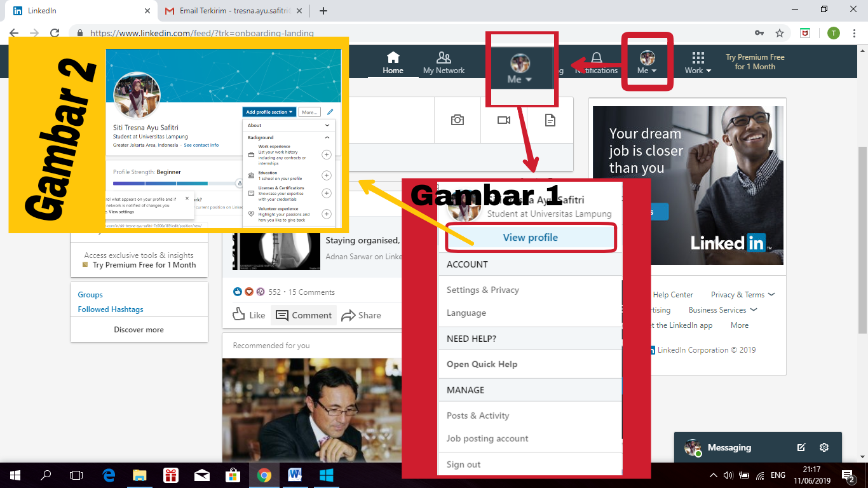868x488 pixels.
Task: Click Comment on the feed post
Action: coord(304,315)
